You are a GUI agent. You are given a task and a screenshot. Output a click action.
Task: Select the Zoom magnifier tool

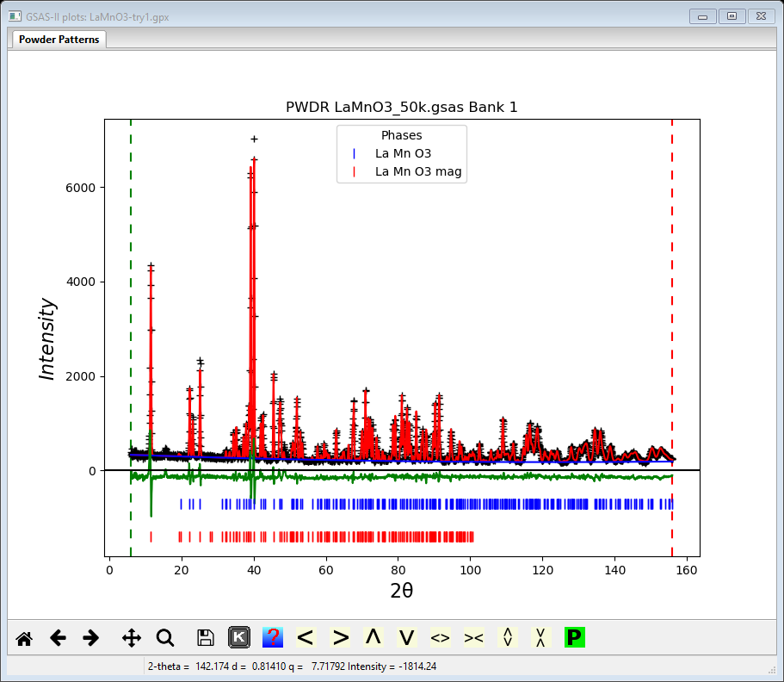coord(165,638)
